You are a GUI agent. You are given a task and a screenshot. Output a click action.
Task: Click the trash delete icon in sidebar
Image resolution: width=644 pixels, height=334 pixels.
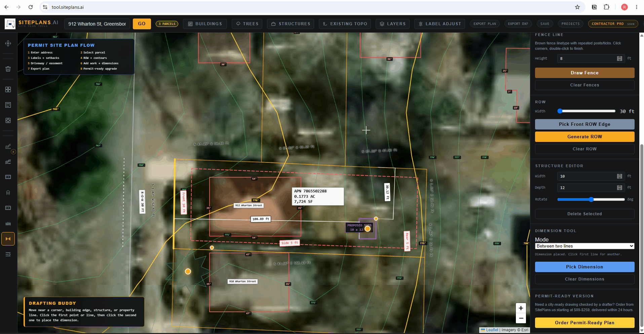click(8, 69)
